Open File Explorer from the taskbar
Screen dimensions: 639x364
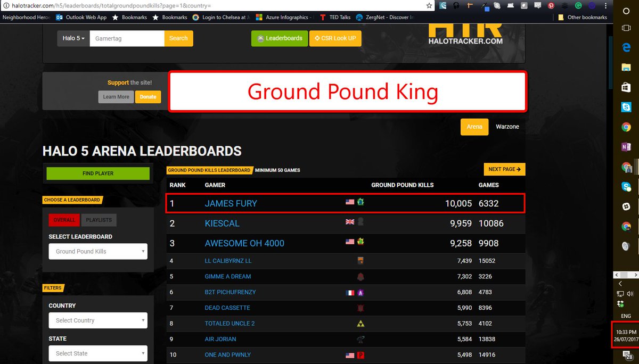pos(626,67)
